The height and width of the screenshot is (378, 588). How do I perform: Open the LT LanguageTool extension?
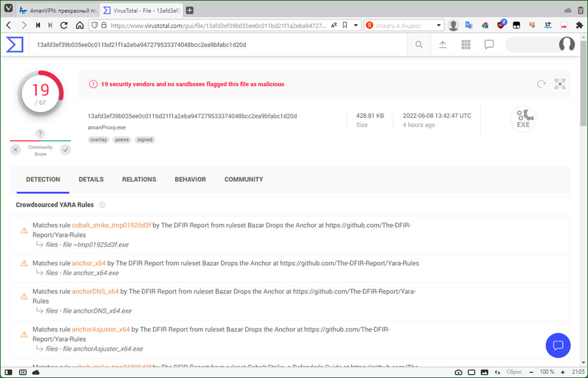(x=548, y=25)
